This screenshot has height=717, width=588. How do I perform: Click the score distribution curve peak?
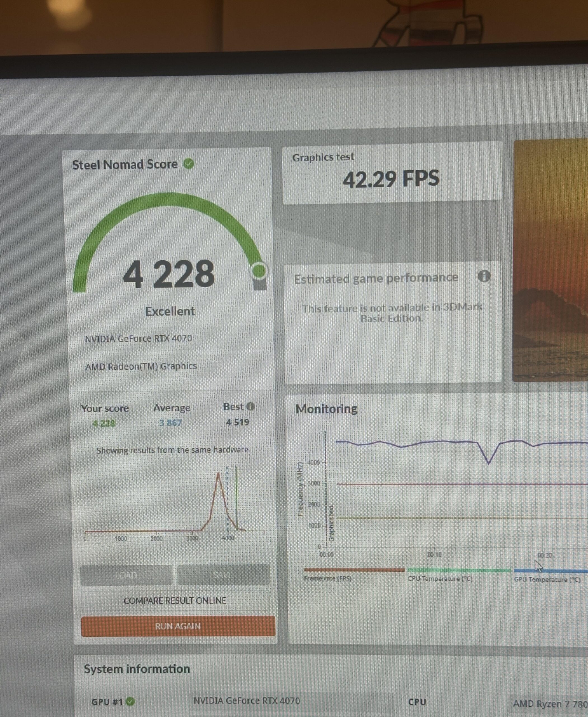(x=219, y=474)
